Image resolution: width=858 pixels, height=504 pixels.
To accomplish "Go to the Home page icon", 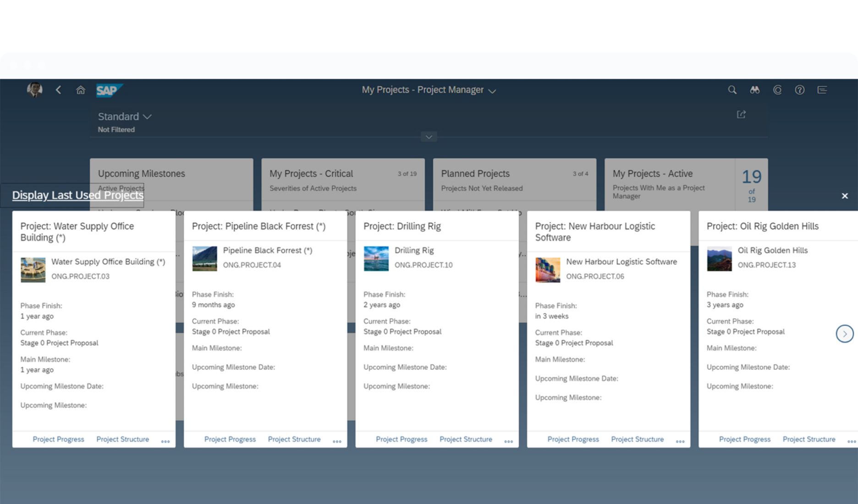I will click(x=81, y=90).
